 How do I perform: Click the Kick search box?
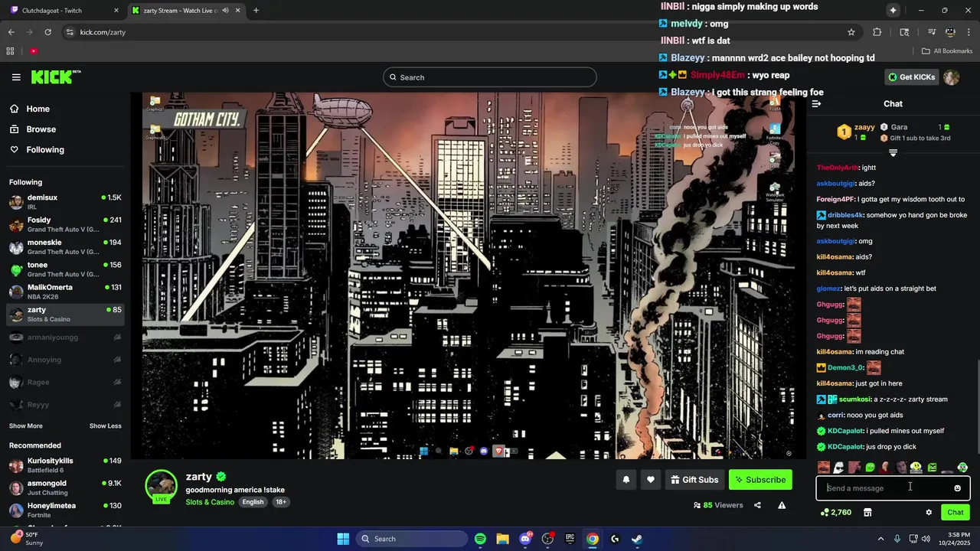click(490, 77)
